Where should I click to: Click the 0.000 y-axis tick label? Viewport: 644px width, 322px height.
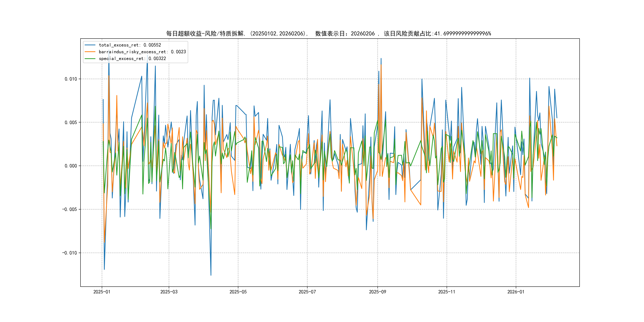click(x=71, y=166)
